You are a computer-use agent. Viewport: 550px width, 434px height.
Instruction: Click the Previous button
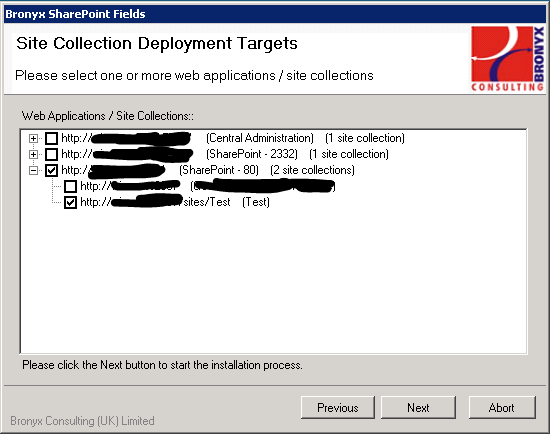[338, 408]
